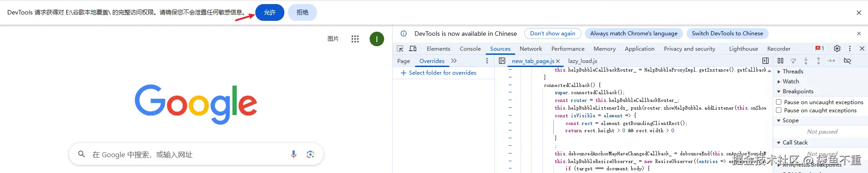Open the lazy_load.js file tab
The height and width of the screenshot is (173, 868).
tap(583, 61)
